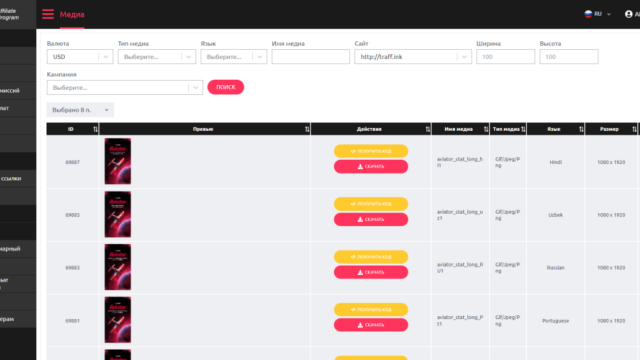Click the Имя медиа text field
This screenshot has width=640, height=360.
click(x=310, y=57)
